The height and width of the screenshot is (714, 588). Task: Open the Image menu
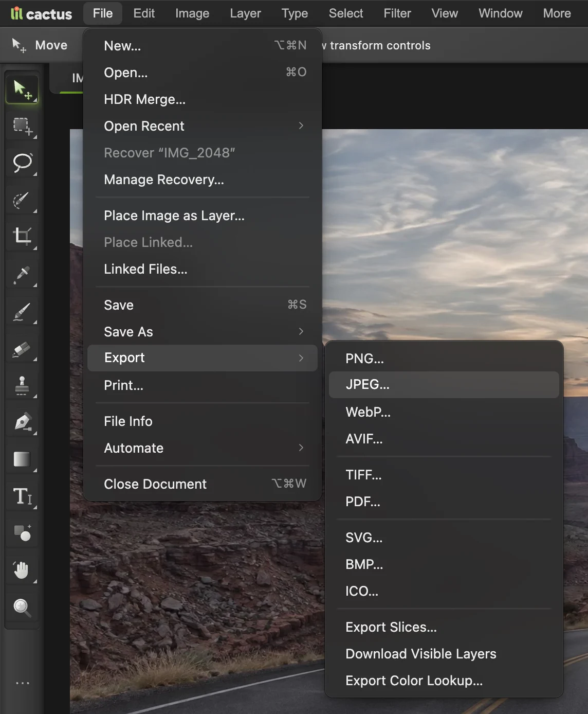tap(192, 13)
